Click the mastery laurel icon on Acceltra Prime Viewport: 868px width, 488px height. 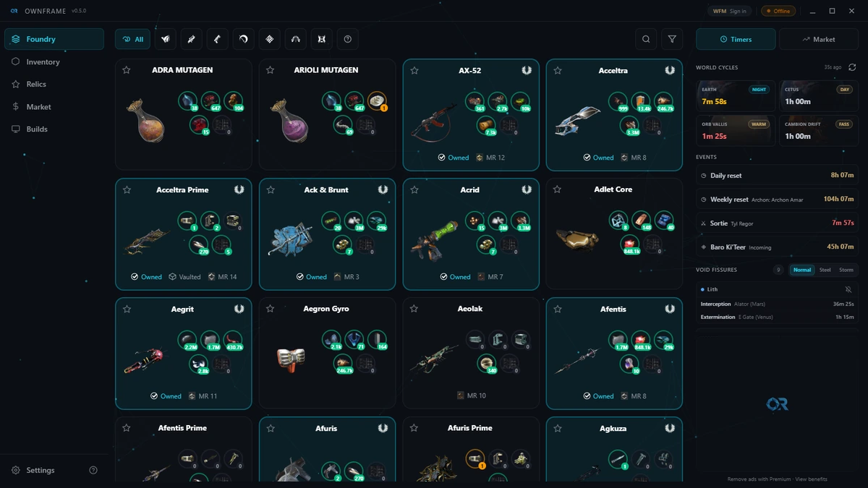(239, 189)
